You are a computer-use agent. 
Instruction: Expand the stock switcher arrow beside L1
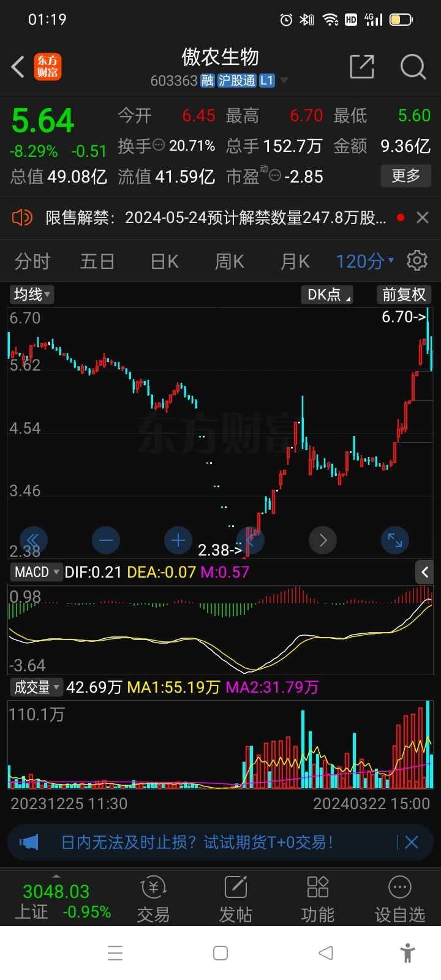click(x=284, y=80)
